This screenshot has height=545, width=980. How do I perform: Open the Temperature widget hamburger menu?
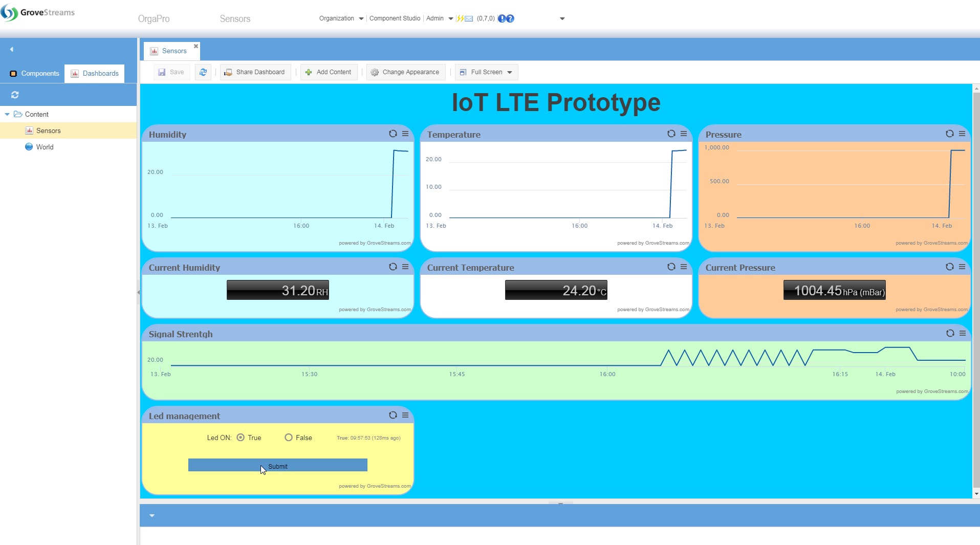(x=684, y=134)
